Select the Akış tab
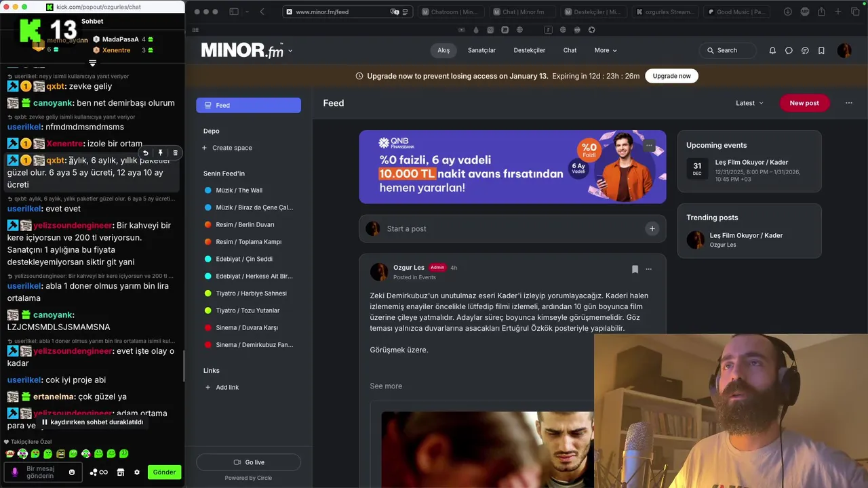 tap(443, 50)
